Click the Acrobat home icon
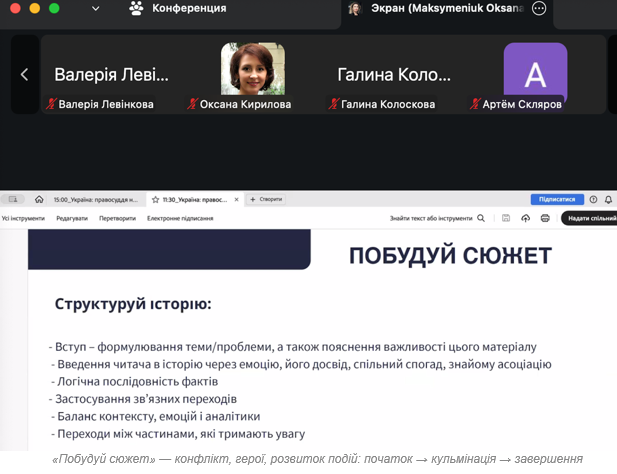 tap(39, 199)
